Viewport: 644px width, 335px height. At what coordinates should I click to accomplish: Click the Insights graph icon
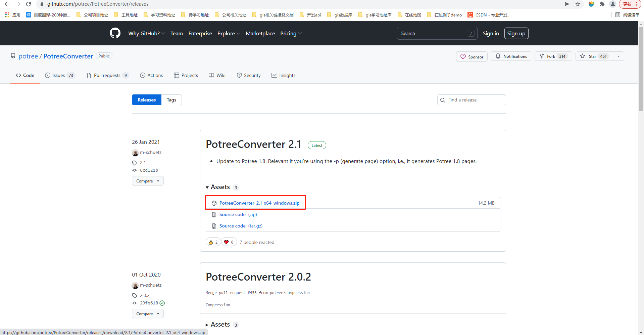[275, 75]
